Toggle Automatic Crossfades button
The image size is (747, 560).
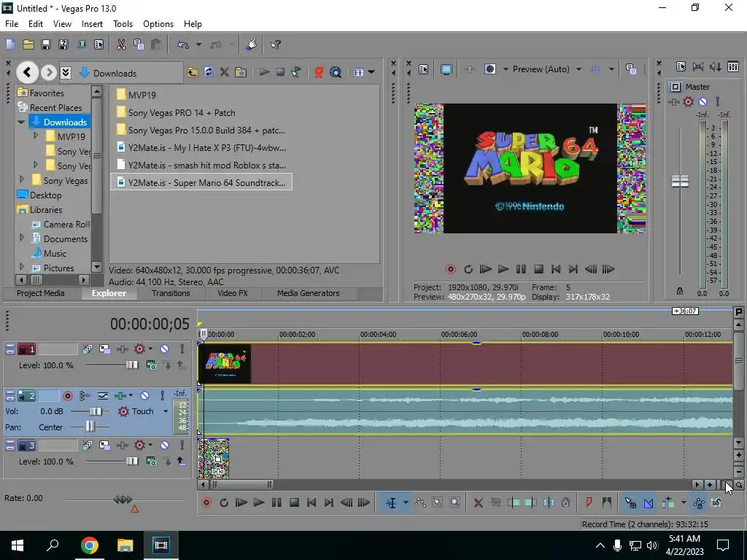(649, 503)
